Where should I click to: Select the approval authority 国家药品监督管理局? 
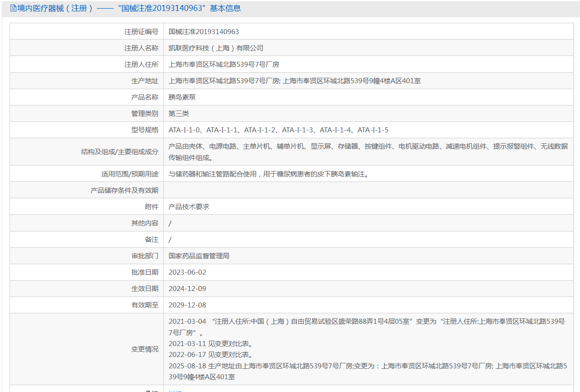click(199, 256)
